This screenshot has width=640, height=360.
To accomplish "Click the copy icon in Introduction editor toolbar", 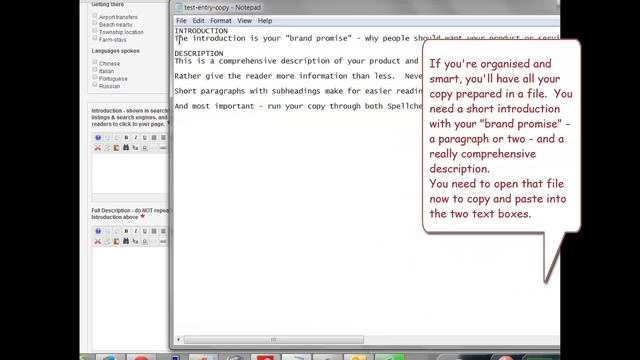I will [x=107, y=148].
